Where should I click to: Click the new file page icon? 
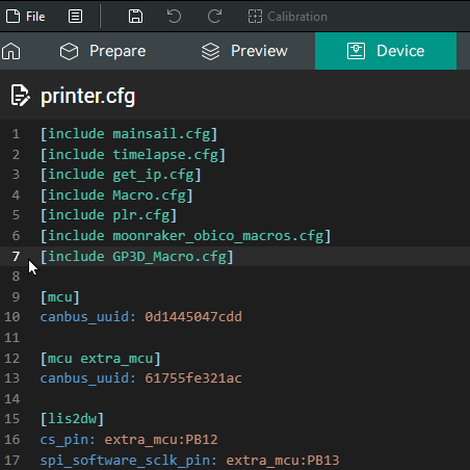[13, 16]
